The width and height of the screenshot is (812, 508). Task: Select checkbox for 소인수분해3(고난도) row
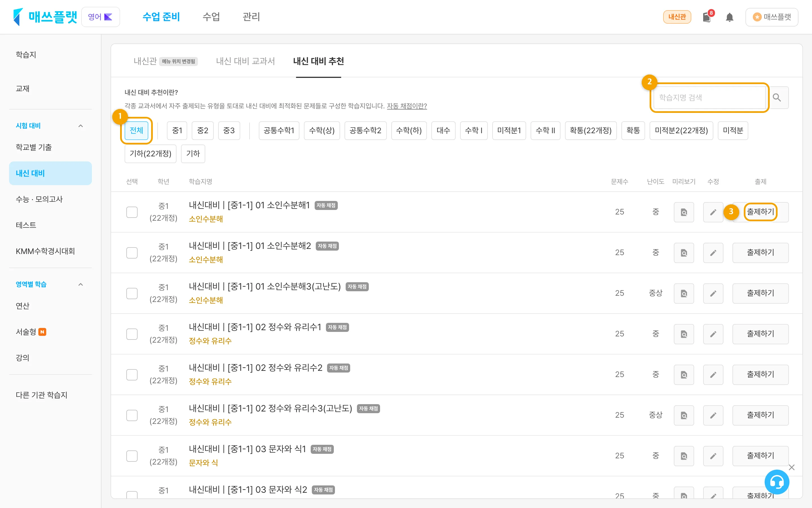point(132,293)
